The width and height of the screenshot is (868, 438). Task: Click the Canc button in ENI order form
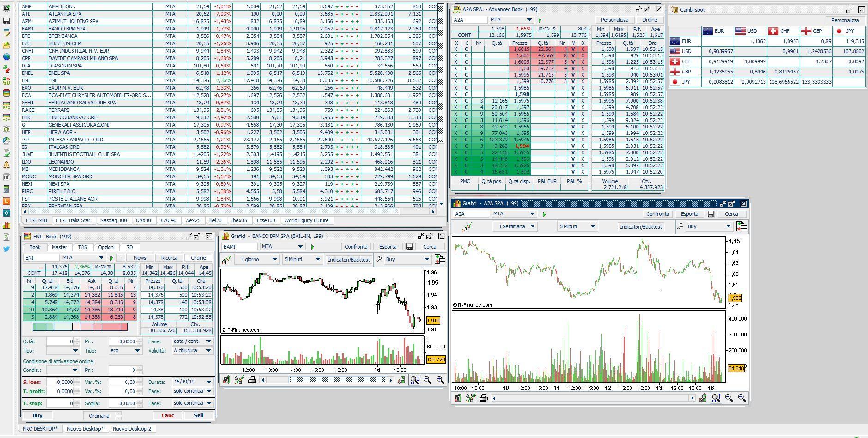(x=168, y=415)
